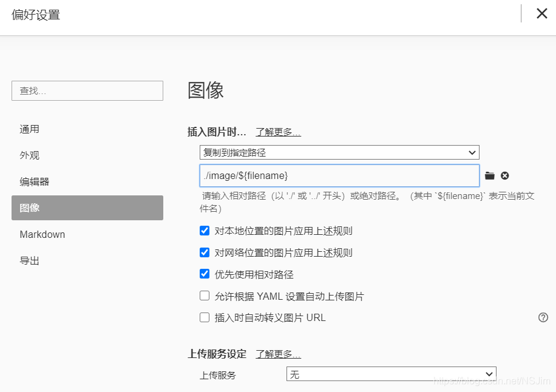Open the 复制到指定路径 dropdown
The image size is (556, 392).
339,152
